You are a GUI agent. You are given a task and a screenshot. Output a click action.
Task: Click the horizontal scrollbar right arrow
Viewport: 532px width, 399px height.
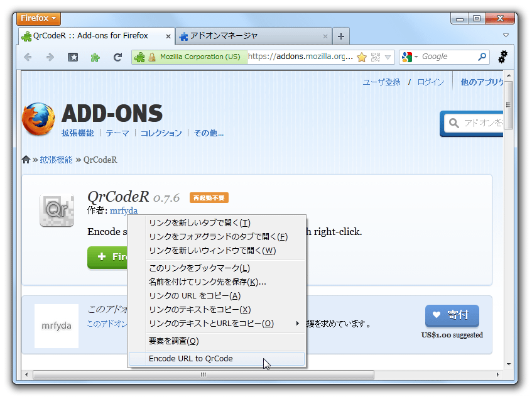[x=497, y=374]
